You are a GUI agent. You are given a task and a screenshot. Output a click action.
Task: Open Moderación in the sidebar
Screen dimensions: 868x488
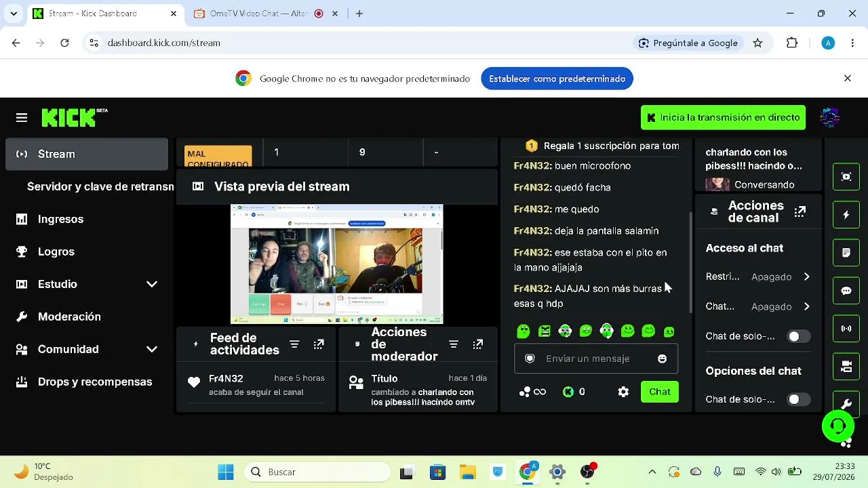[87, 317]
